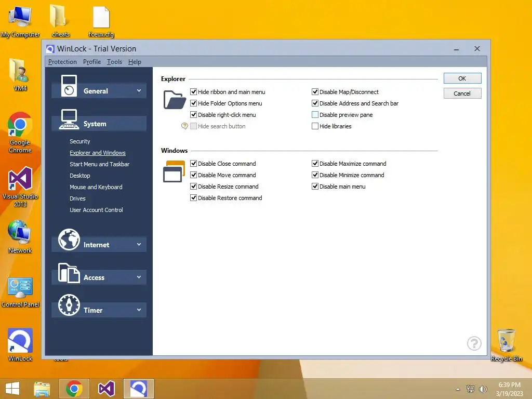Toggle Disable Minimize command checkbox

click(315, 175)
